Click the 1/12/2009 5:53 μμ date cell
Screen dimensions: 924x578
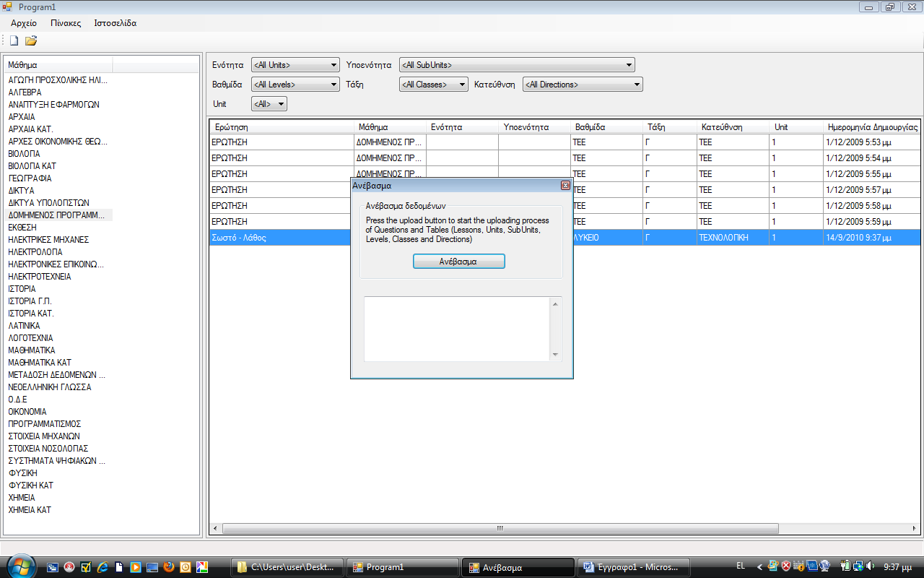point(872,142)
